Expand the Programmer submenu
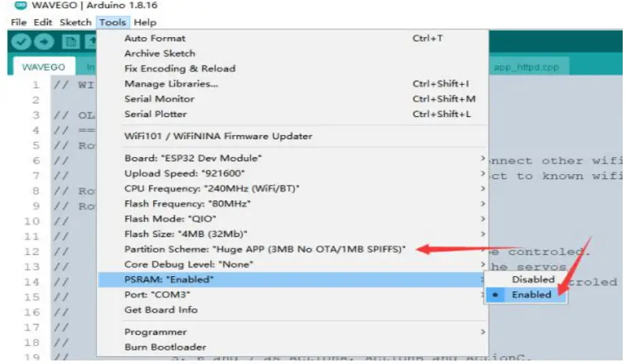Screen dimensions: 627x364 pyautogui.click(x=293, y=332)
